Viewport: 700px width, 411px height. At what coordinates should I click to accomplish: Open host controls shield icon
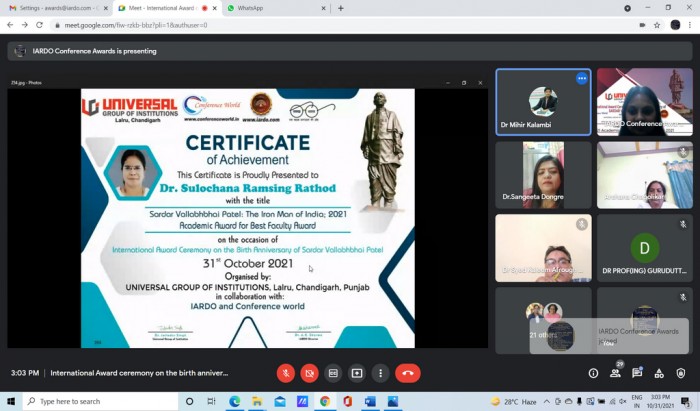(681, 373)
